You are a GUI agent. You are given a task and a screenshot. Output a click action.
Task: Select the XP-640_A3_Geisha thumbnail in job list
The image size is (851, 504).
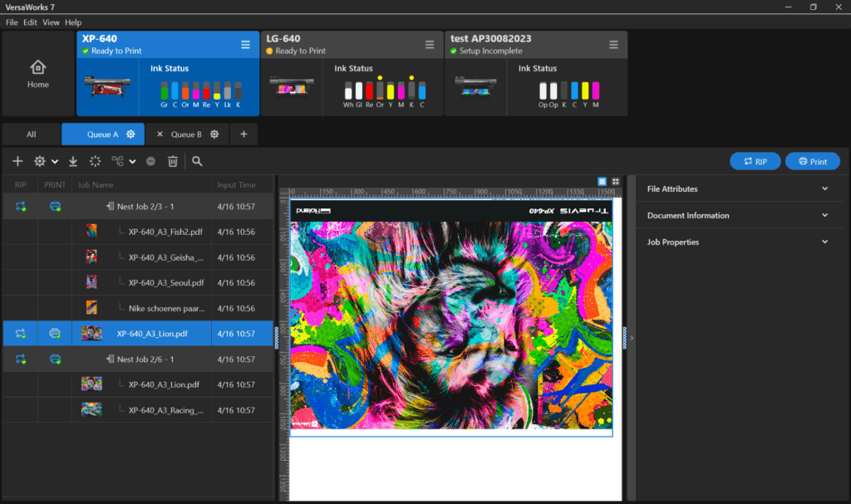pyautogui.click(x=91, y=257)
